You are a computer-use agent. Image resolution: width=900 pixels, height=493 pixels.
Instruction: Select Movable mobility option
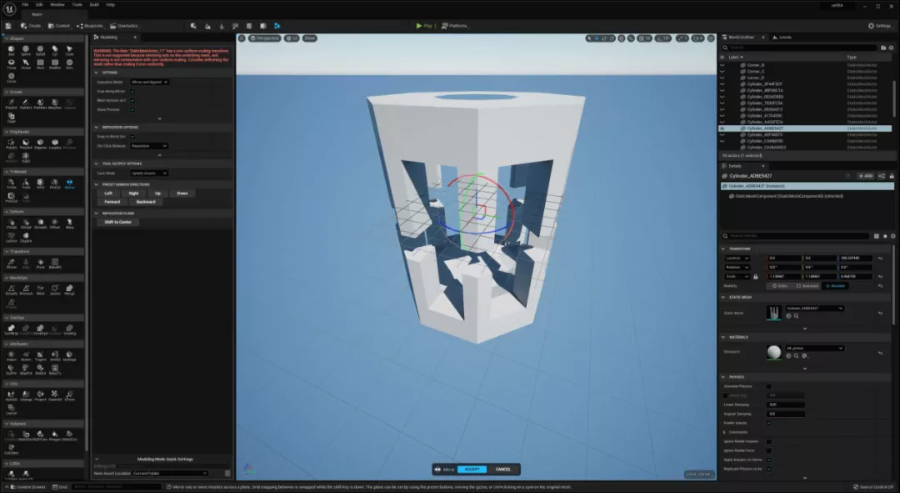(835, 286)
